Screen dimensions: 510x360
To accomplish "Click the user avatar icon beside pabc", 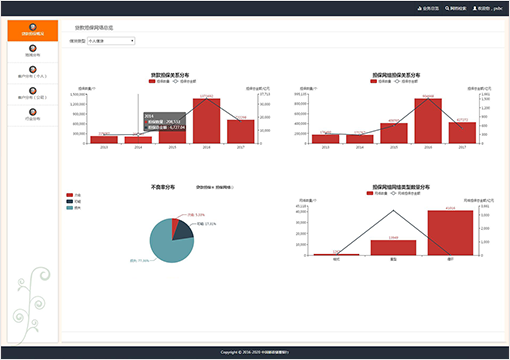I will [x=475, y=8].
